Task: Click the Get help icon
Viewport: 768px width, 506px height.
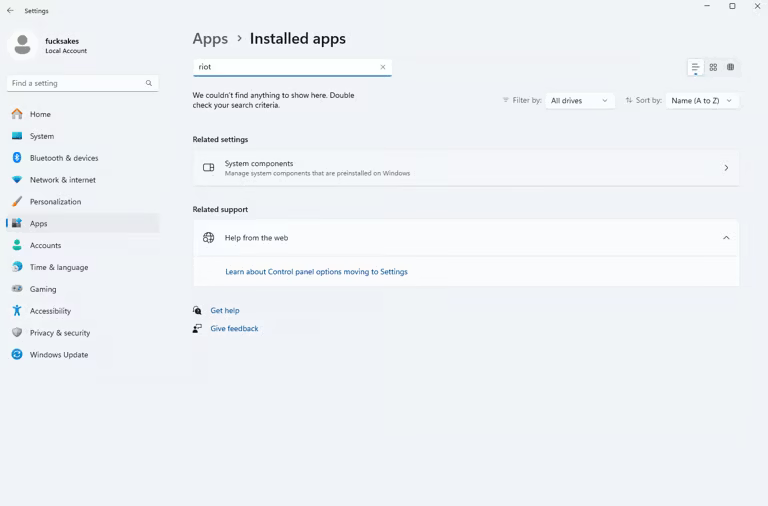Action: click(197, 310)
